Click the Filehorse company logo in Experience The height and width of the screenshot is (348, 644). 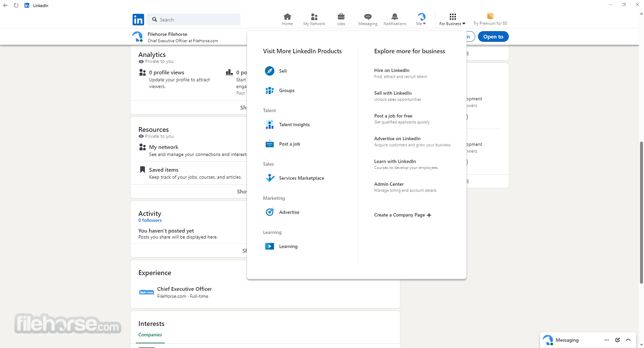[146, 292]
